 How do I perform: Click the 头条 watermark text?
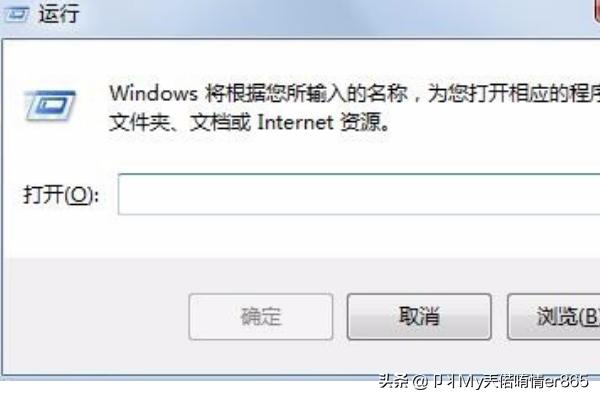[394, 381]
